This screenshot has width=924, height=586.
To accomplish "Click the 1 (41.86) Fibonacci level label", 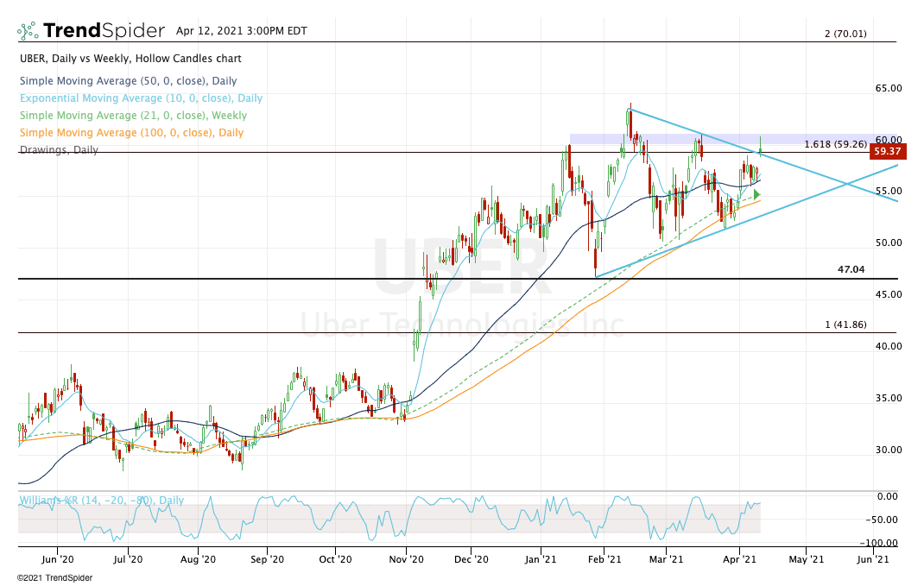I will tap(845, 325).
